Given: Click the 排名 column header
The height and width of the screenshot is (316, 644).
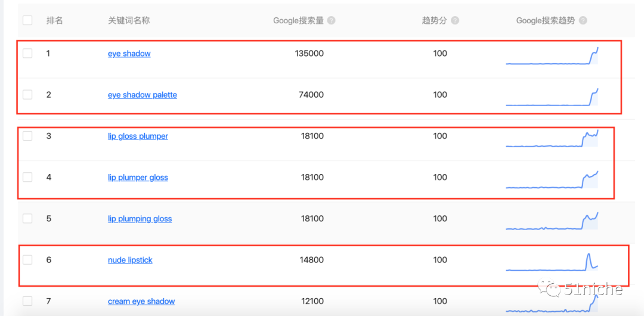Looking at the screenshot, I should click(x=54, y=20).
